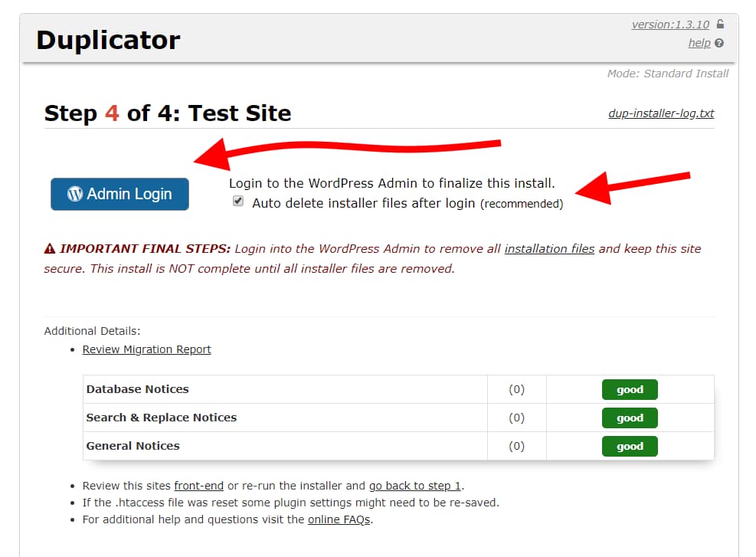Click the good button for General Notices

point(630,446)
